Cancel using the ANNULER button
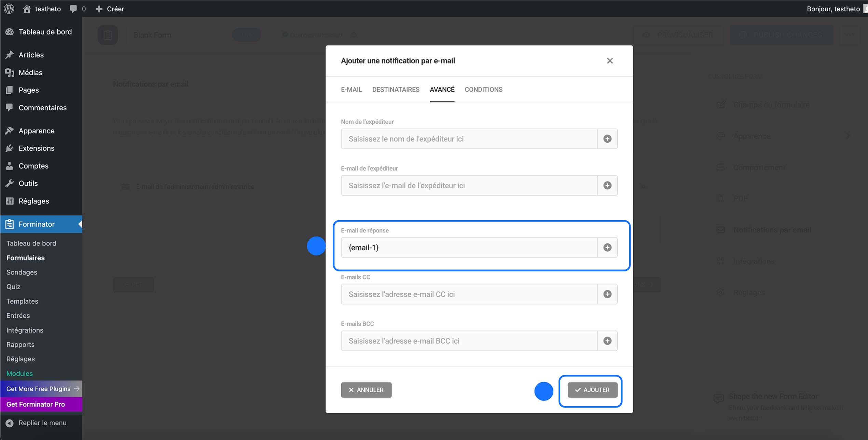 click(x=366, y=390)
